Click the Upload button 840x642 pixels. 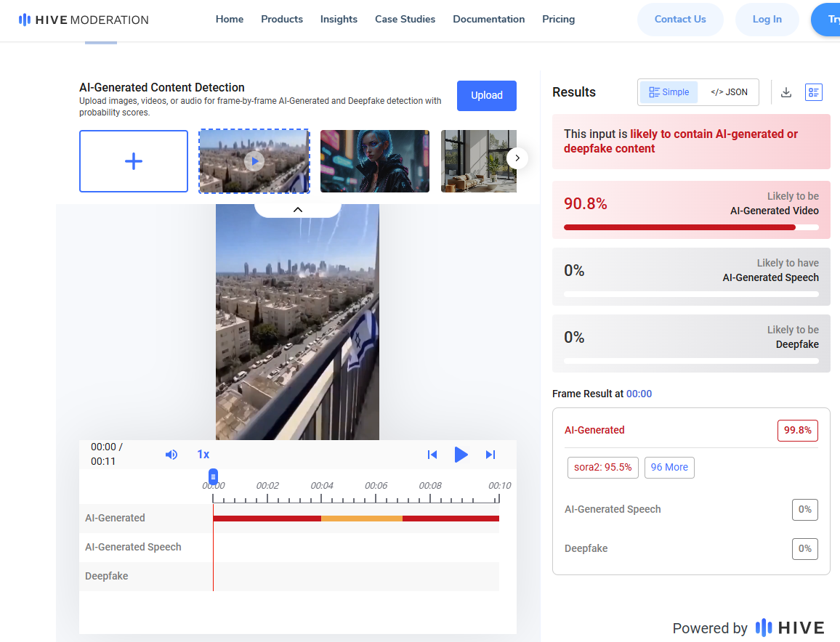coord(486,96)
